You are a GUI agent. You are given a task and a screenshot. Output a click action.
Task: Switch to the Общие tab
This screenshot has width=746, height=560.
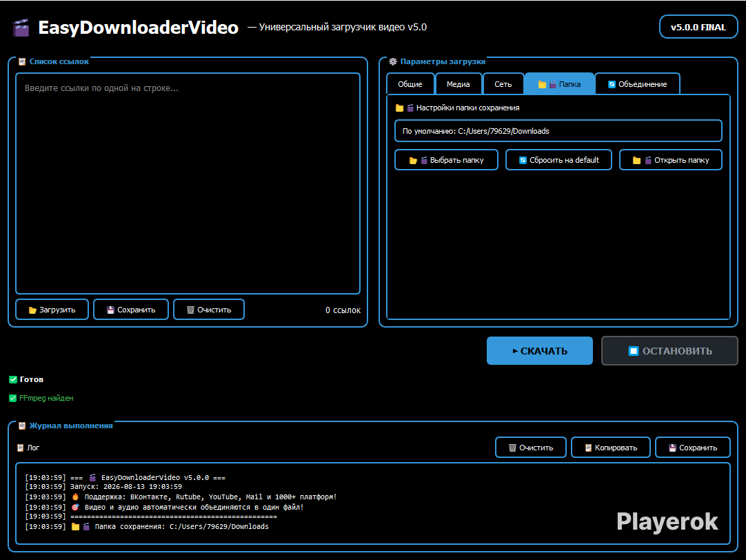[410, 84]
